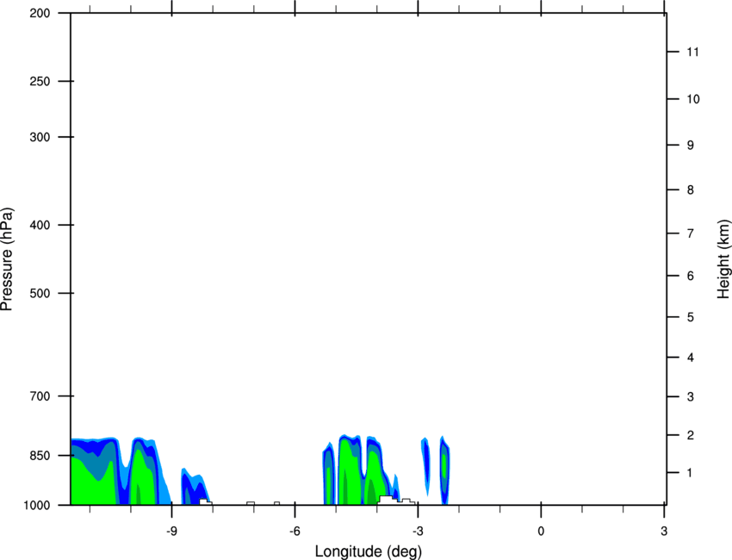The width and height of the screenshot is (732, 560).
Task: Pick the 1 km height label
Action: [691, 473]
